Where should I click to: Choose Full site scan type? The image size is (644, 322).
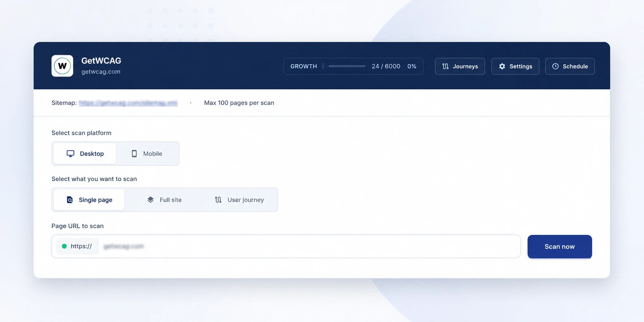[164, 200]
